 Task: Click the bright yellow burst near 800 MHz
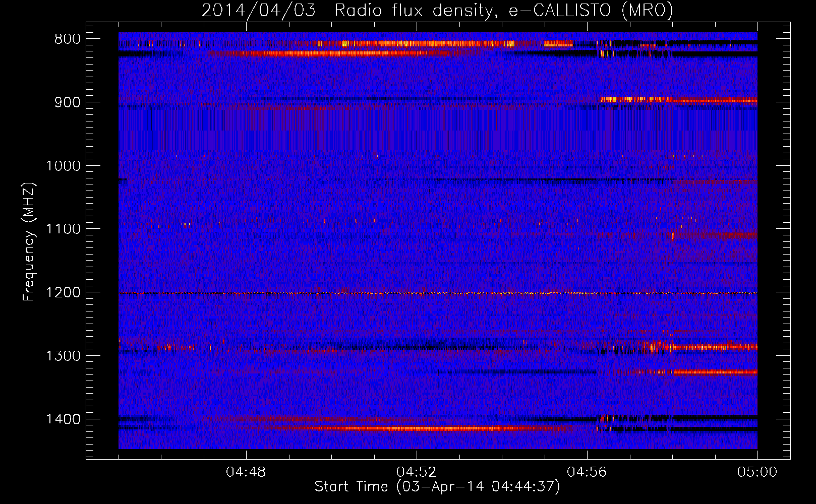(428, 44)
